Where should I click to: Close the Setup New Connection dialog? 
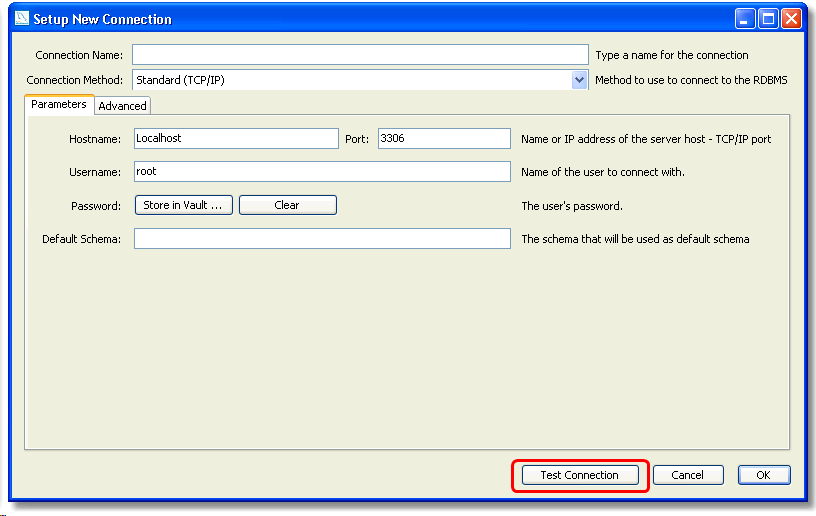point(792,19)
